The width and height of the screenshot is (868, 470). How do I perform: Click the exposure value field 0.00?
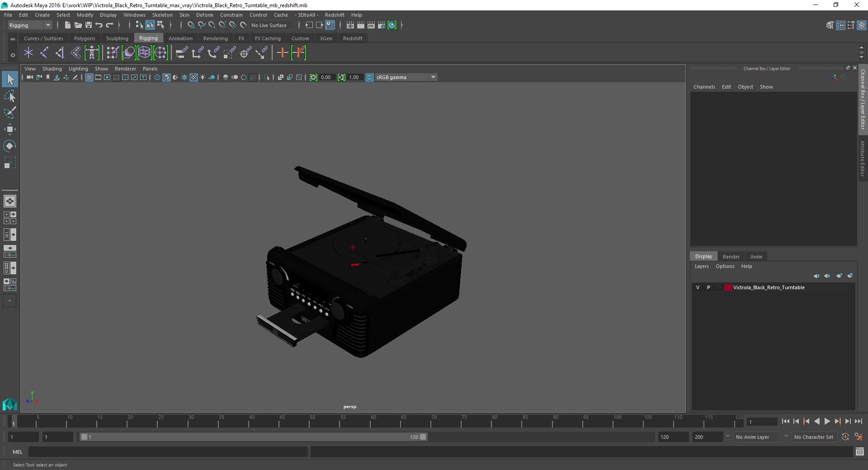click(326, 77)
